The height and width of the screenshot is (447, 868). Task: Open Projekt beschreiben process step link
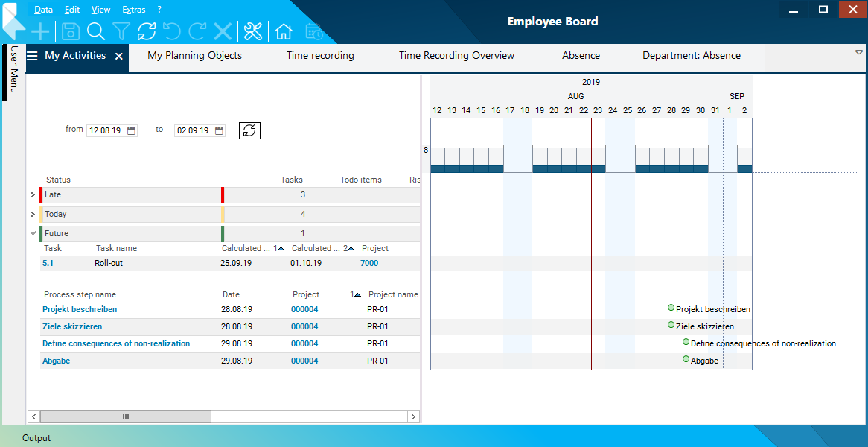coord(80,309)
